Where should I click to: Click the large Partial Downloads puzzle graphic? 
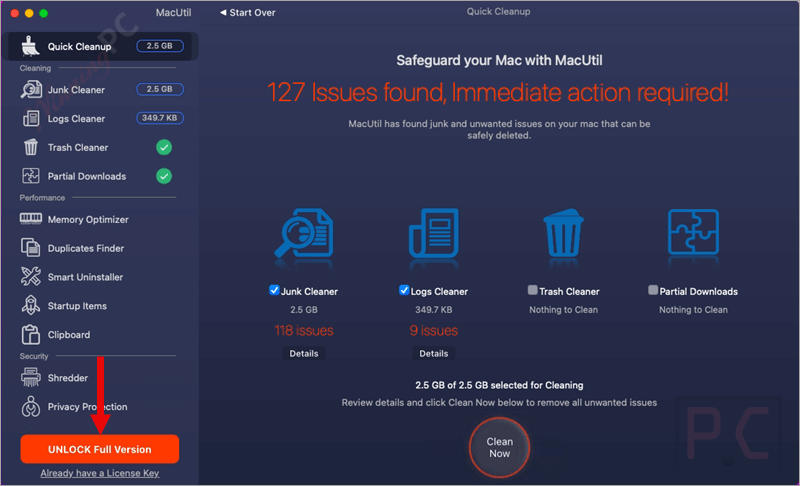693,232
